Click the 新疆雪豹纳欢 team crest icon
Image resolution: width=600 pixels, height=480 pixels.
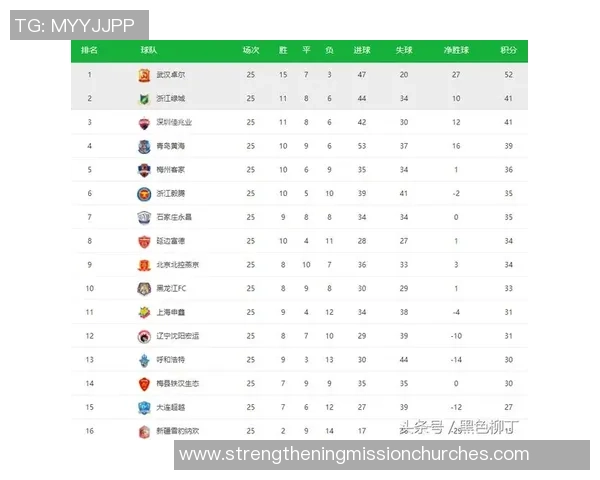pyautogui.click(x=144, y=431)
